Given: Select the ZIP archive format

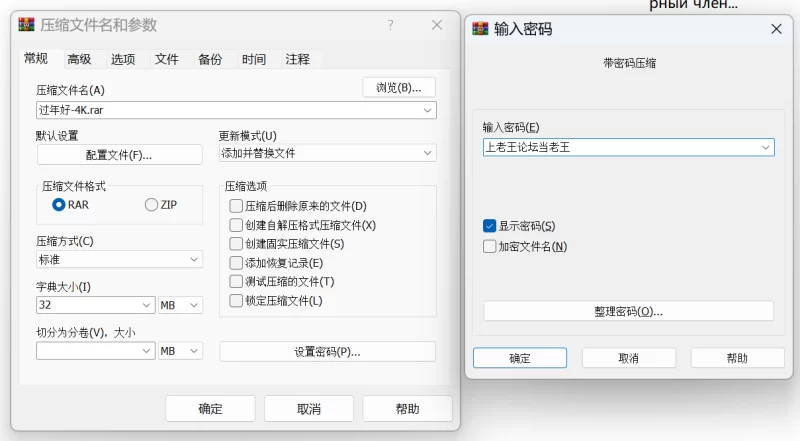Looking at the screenshot, I should click(x=152, y=205).
